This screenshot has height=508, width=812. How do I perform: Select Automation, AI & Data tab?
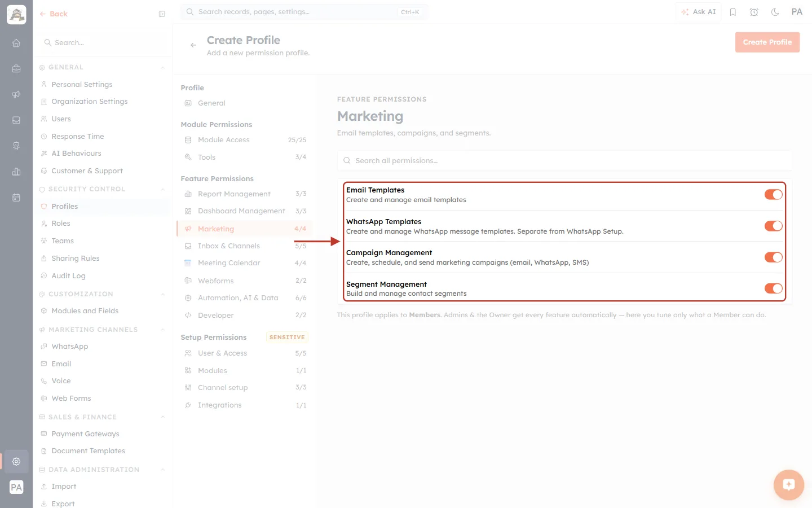(x=245, y=298)
